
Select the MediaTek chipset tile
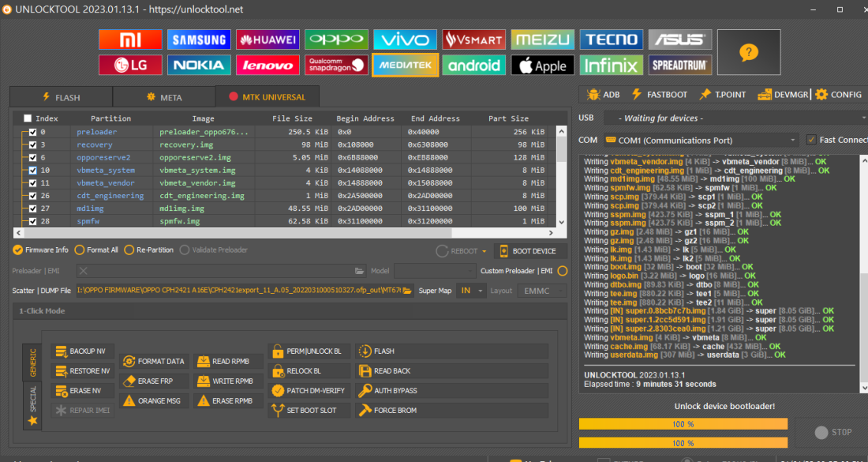click(x=406, y=65)
